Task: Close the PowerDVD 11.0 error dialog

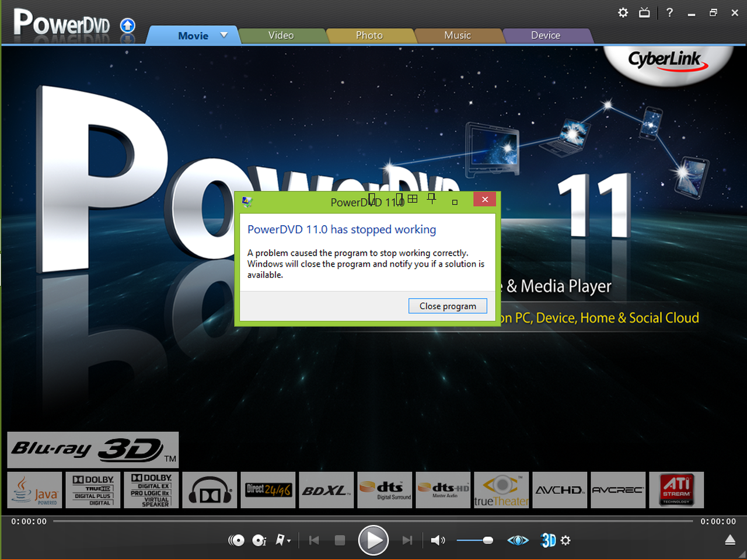Action: tap(485, 199)
